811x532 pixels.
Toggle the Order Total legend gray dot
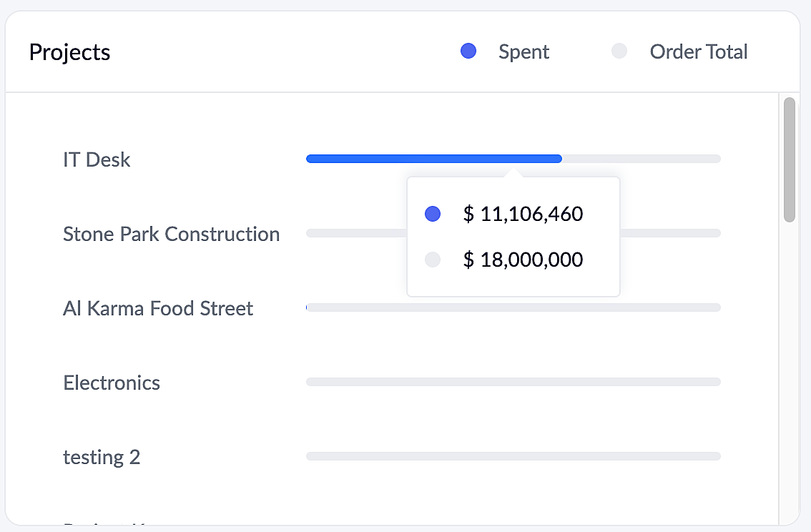[619, 51]
